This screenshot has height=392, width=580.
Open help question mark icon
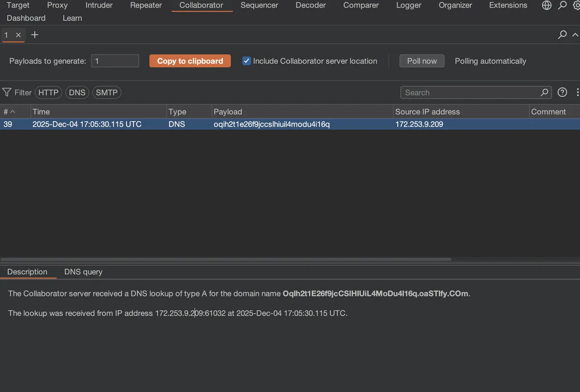coord(562,92)
